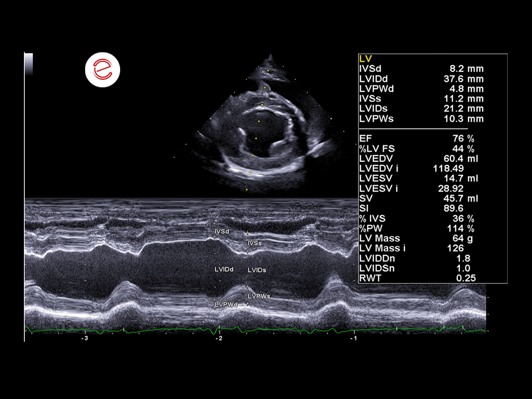Click the IVSs caliper label on M-mode

(254, 243)
